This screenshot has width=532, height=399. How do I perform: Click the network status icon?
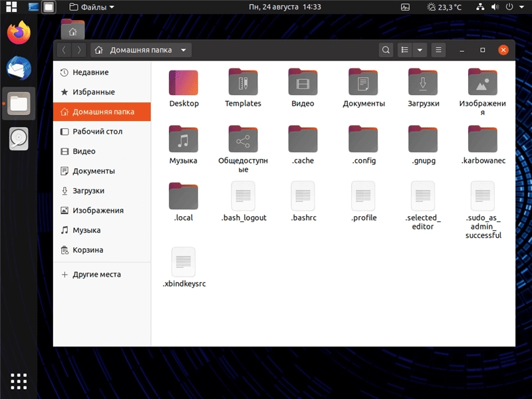pos(480,7)
